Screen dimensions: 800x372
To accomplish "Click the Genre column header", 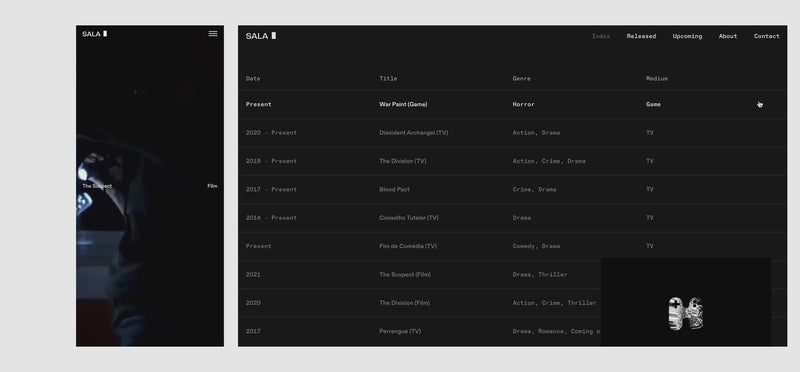I will click(521, 79).
